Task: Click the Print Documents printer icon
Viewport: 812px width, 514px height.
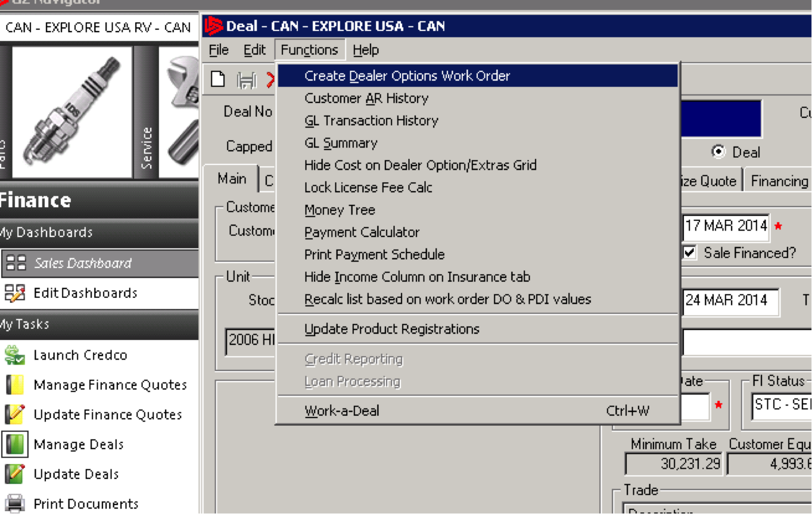Action: (15, 504)
